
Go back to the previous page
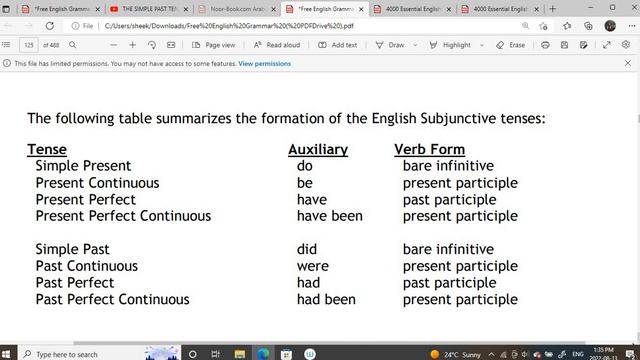click(8, 26)
